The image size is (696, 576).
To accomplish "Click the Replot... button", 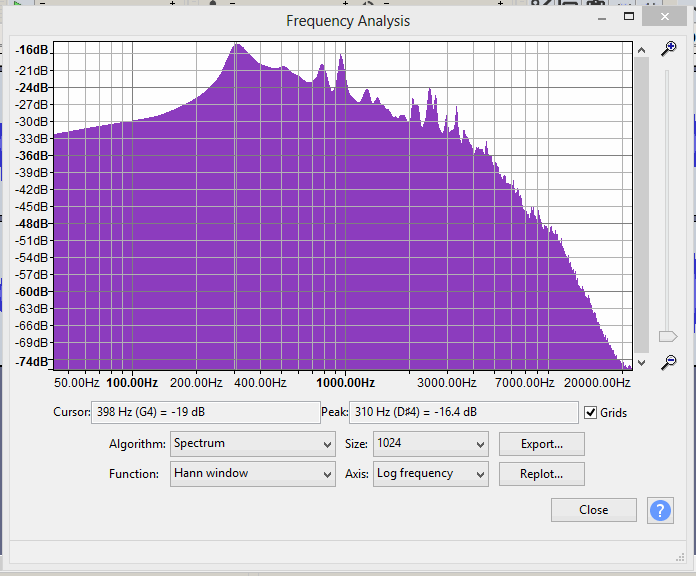I will [542, 474].
